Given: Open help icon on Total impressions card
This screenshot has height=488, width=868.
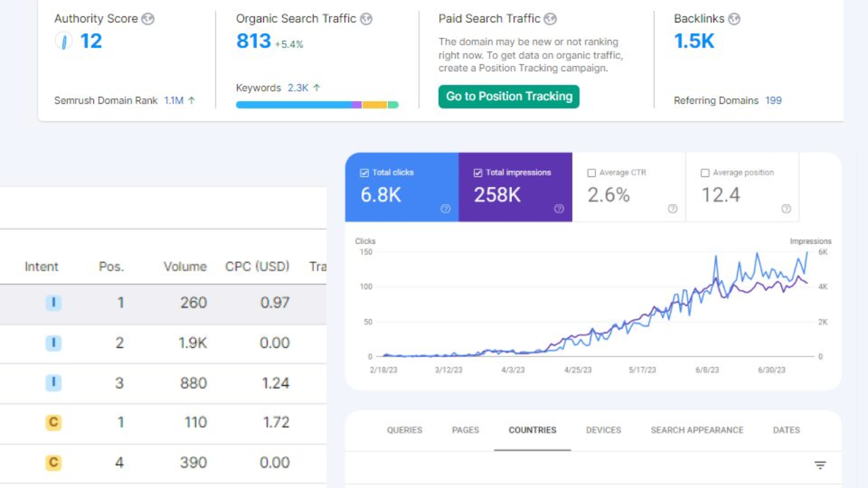Looking at the screenshot, I should click(559, 209).
